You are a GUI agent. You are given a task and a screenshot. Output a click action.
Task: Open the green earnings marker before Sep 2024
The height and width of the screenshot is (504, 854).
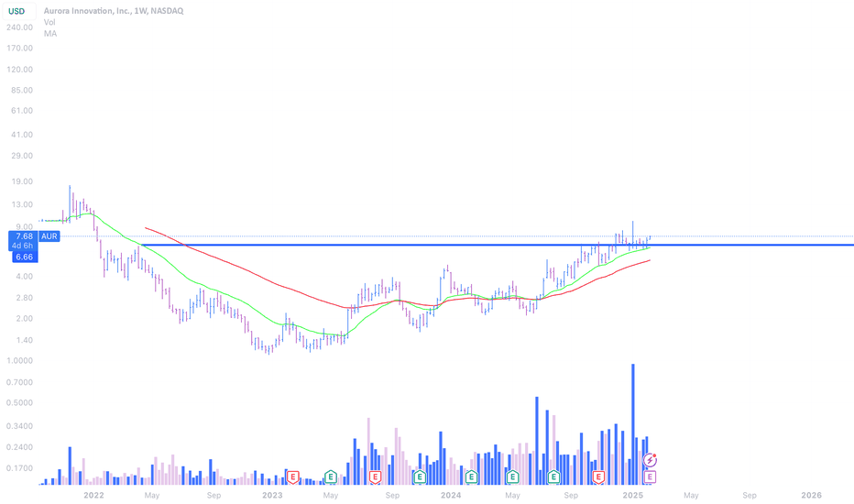coord(553,477)
